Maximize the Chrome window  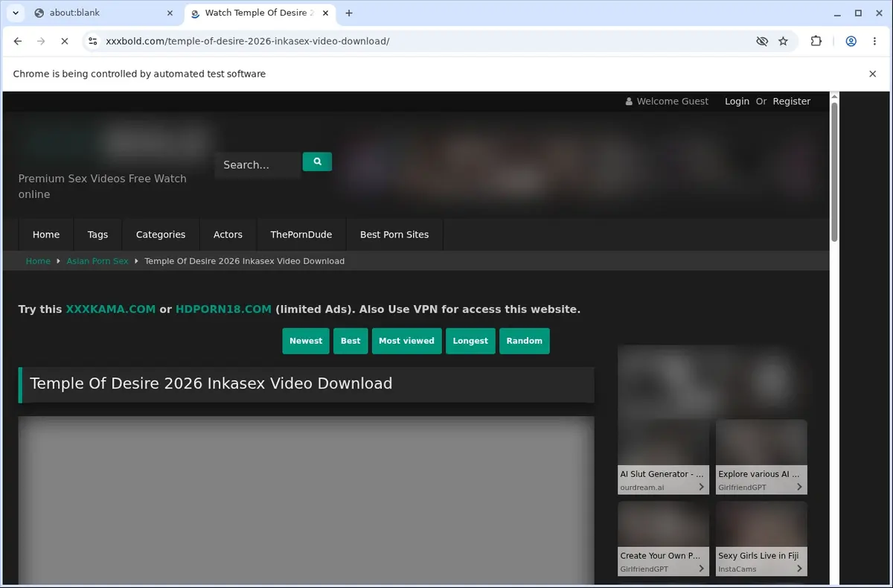(858, 13)
